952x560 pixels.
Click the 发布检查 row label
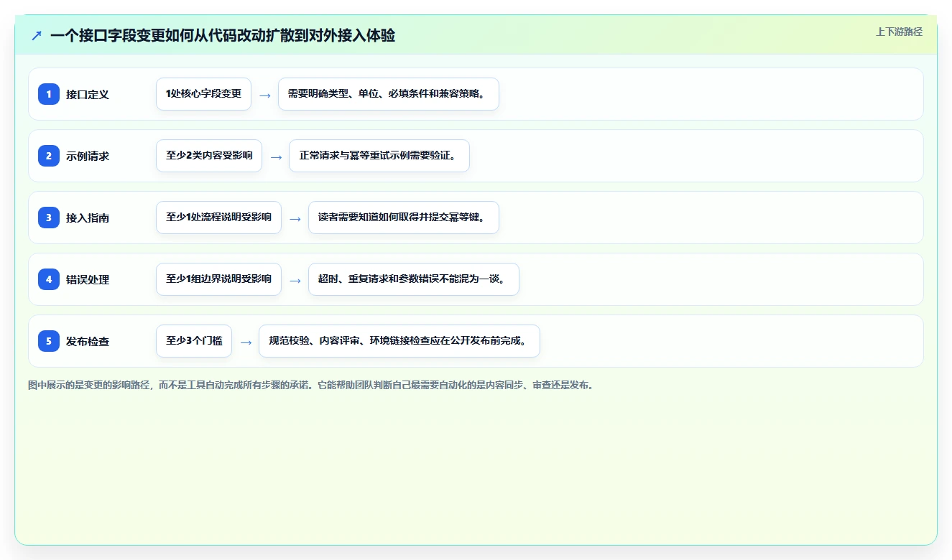[x=88, y=341]
